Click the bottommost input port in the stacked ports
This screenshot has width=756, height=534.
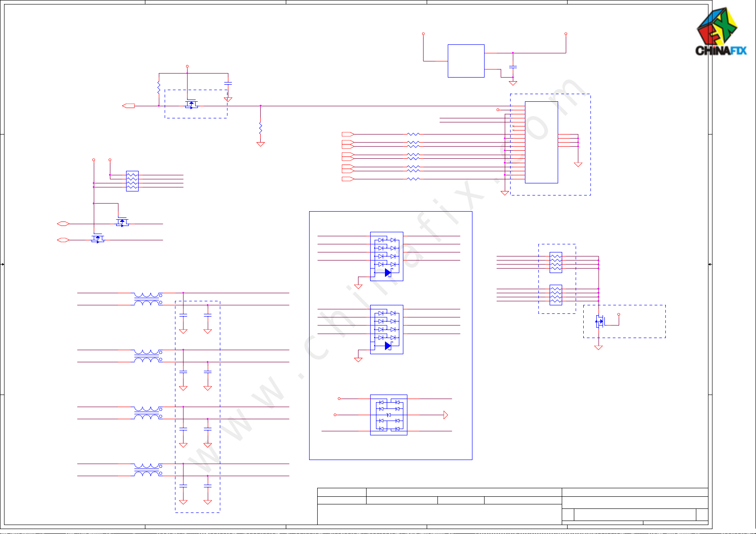(348, 179)
